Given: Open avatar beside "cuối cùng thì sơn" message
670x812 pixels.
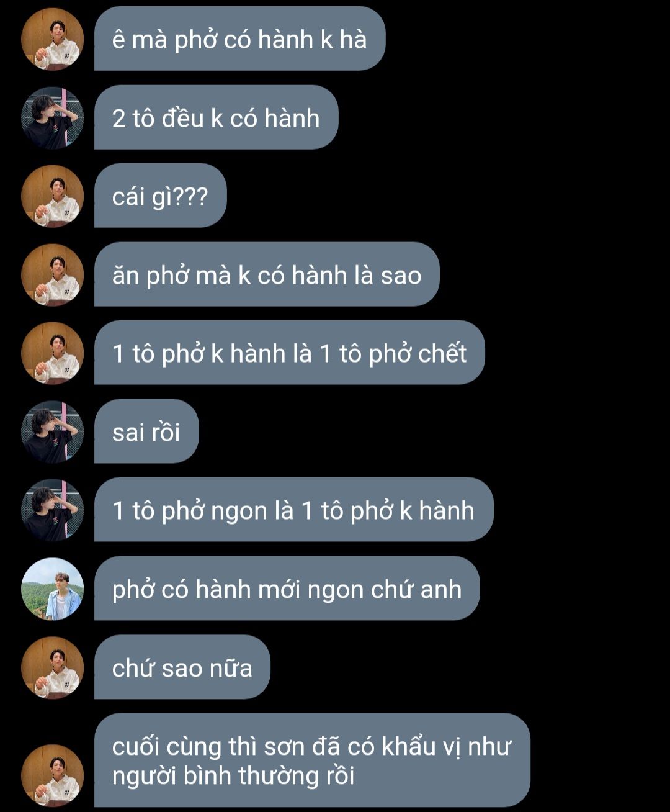Looking at the screenshot, I should [52, 775].
